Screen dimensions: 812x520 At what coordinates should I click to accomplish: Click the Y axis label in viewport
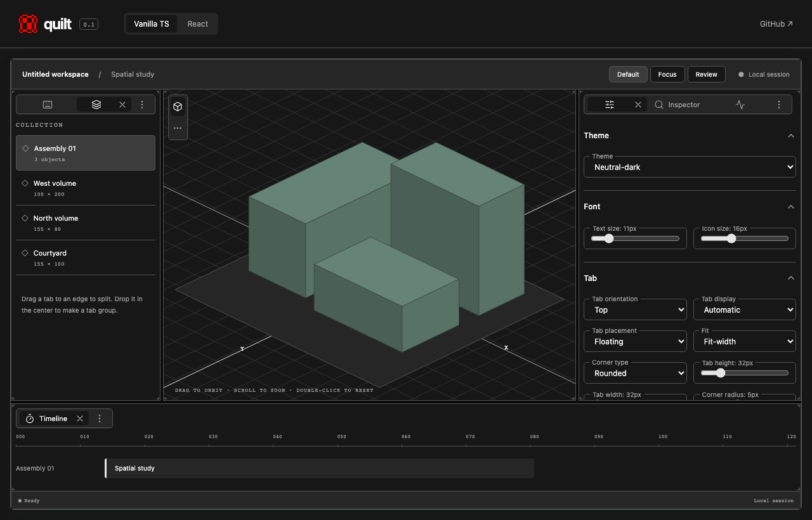coord(242,349)
